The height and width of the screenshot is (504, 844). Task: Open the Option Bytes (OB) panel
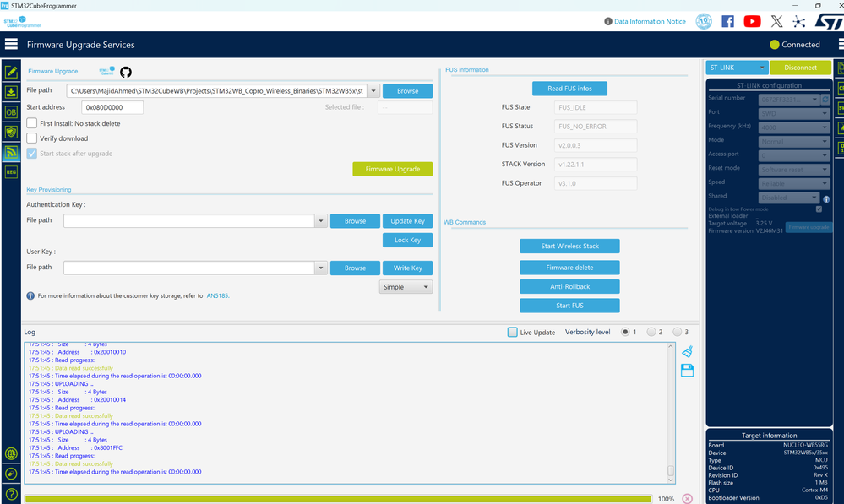tap(11, 112)
